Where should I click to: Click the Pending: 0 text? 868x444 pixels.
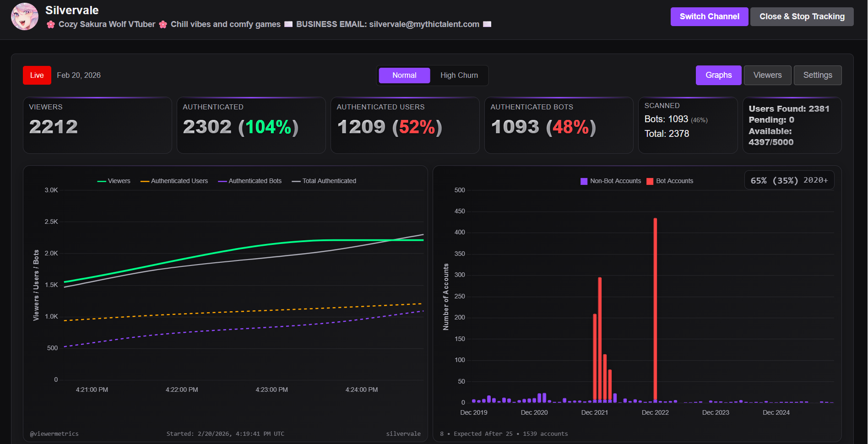click(x=771, y=120)
